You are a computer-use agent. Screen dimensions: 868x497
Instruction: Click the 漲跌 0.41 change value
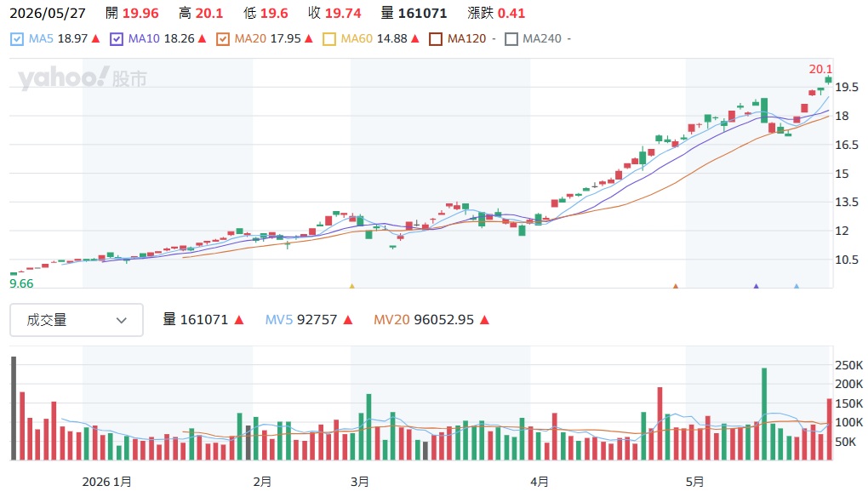pos(511,14)
